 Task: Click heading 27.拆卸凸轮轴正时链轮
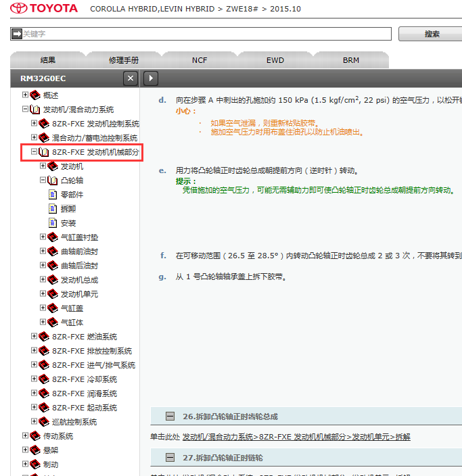[223, 458]
